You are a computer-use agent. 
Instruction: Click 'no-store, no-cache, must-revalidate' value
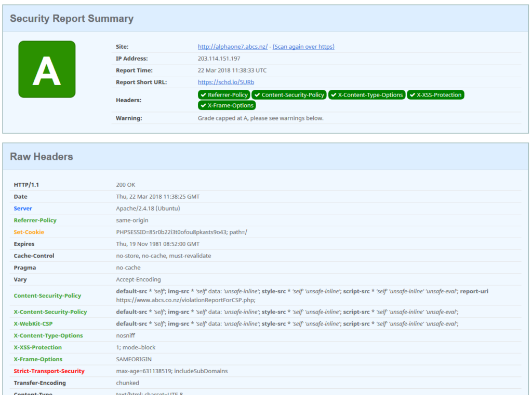point(164,256)
